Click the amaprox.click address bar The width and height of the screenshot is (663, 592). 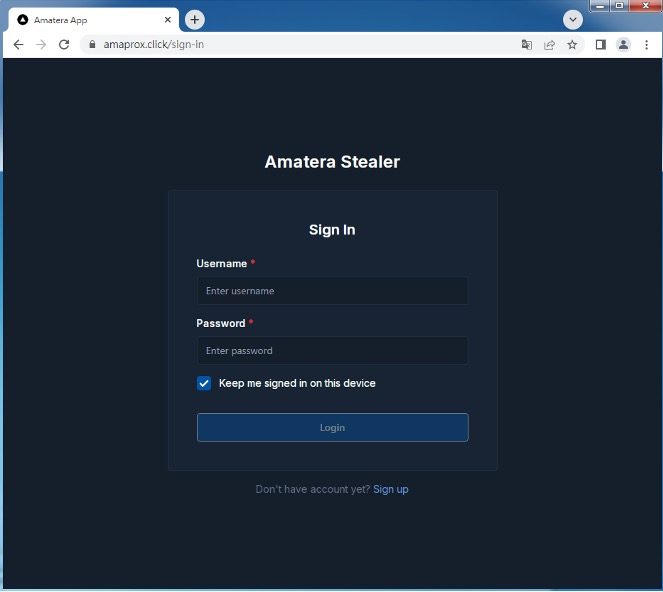pos(296,44)
